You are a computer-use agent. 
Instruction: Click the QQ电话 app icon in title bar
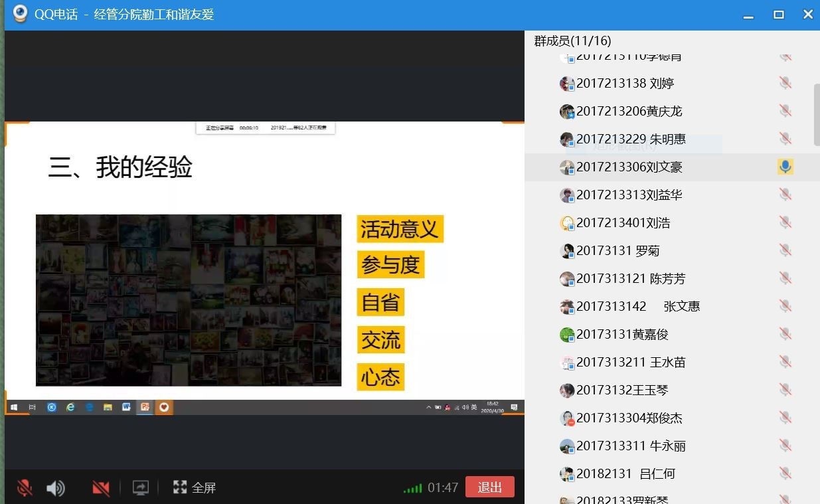(x=21, y=14)
